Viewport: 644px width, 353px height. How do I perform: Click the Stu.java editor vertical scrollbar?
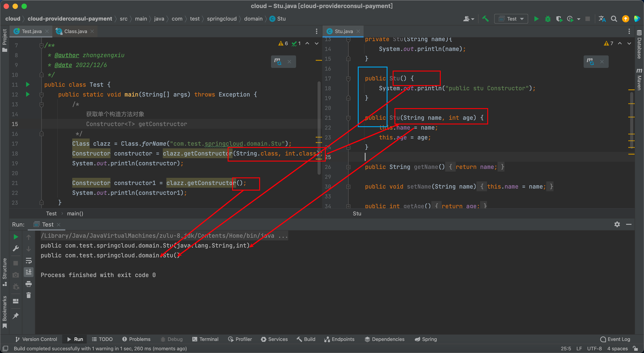point(631,120)
